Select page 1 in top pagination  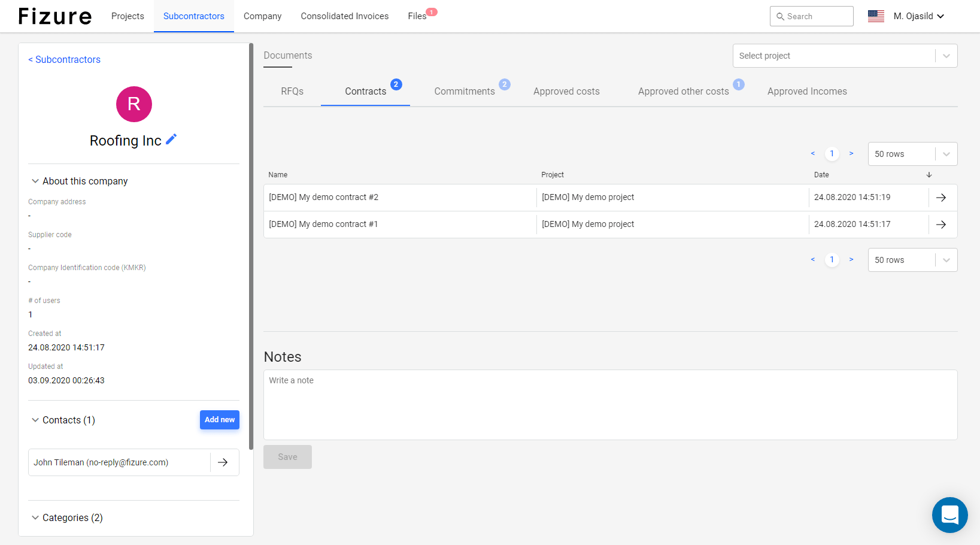click(x=832, y=154)
